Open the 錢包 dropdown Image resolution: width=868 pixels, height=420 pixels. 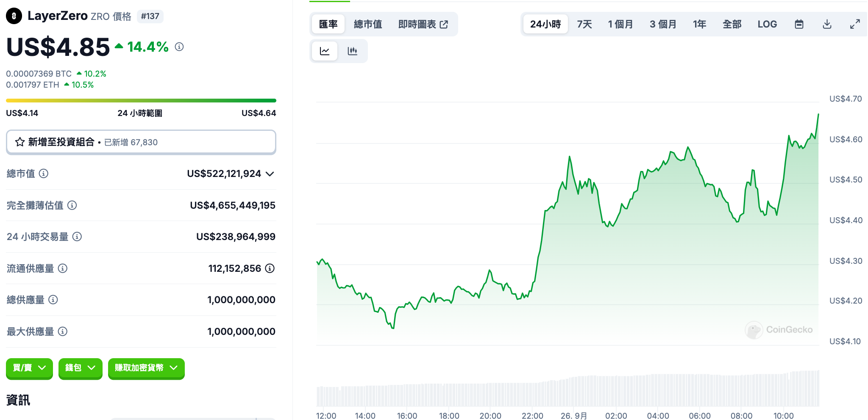tap(81, 368)
